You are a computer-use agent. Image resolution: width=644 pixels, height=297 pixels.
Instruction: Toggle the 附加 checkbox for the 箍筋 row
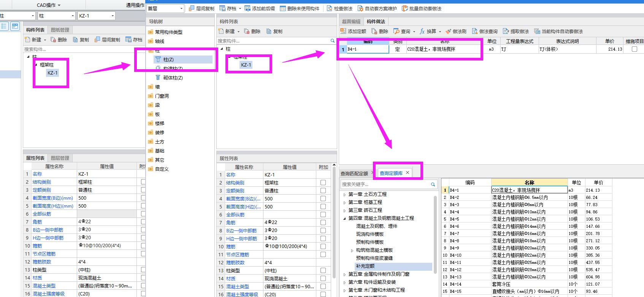coord(323,246)
